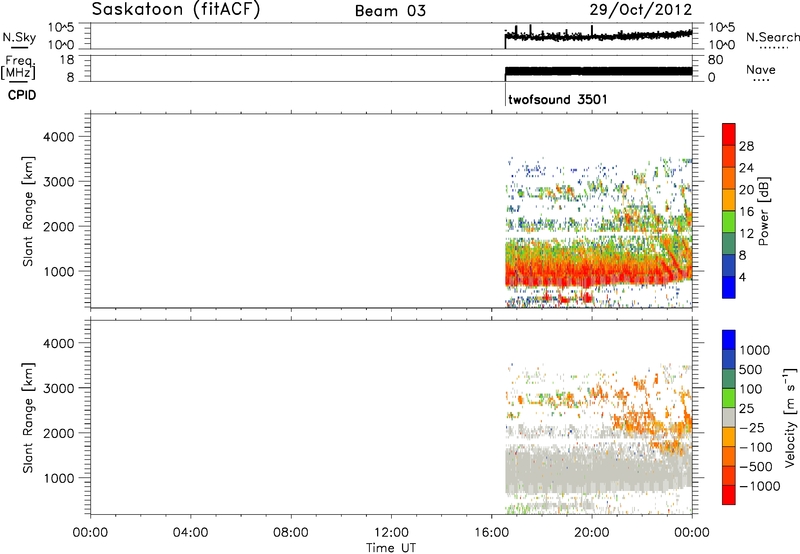Click the date '29/Oct/2012'
800x554 pixels.
click(641, 10)
